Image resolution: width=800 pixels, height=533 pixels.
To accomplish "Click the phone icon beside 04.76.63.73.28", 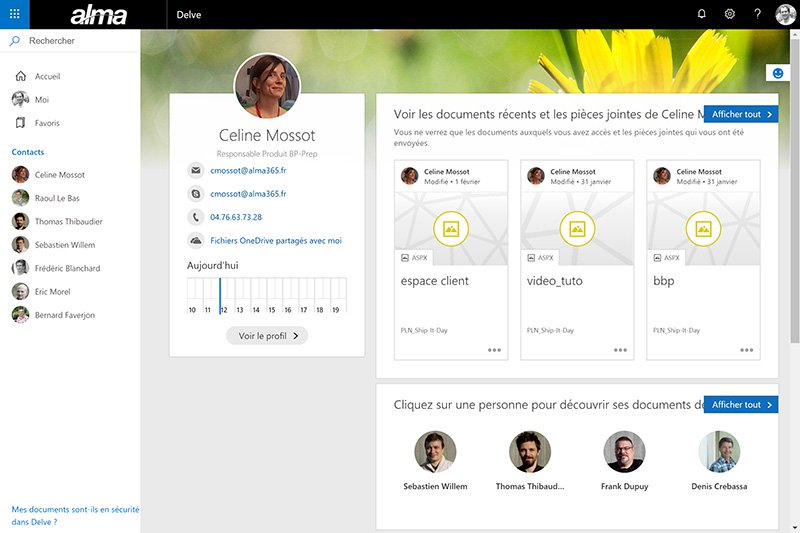I will tap(195, 217).
